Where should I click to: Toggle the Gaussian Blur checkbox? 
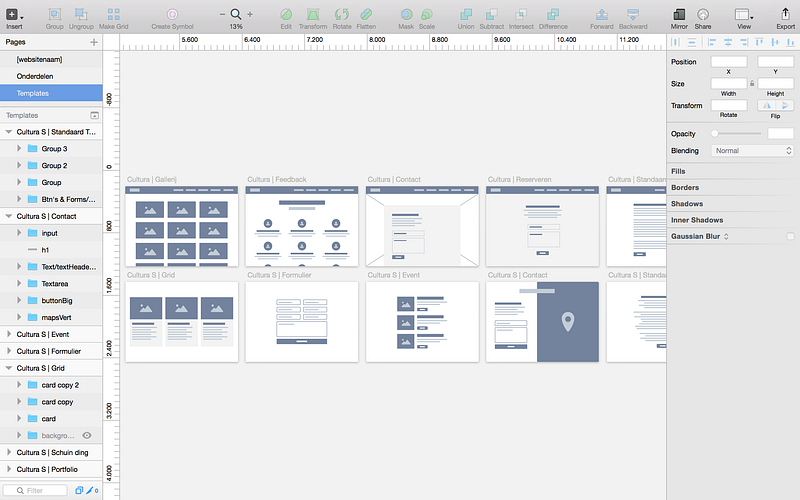(x=790, y=236)
